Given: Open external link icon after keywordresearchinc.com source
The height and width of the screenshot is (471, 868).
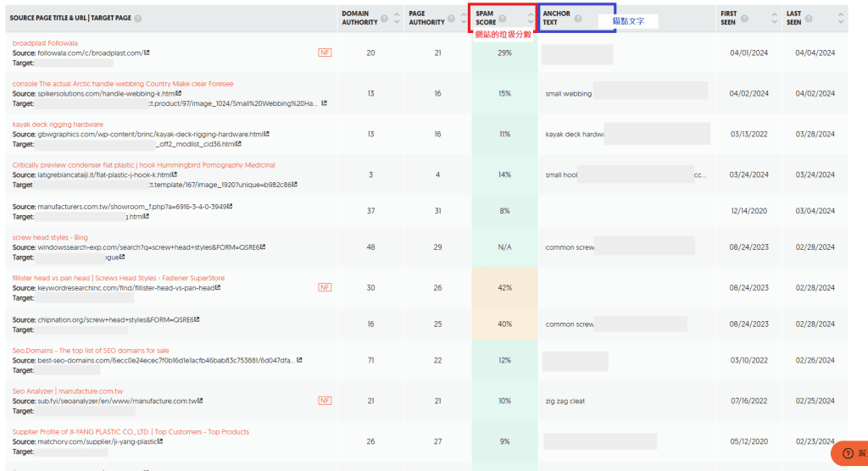Looking at the screenshot, I should click(218, 287).
